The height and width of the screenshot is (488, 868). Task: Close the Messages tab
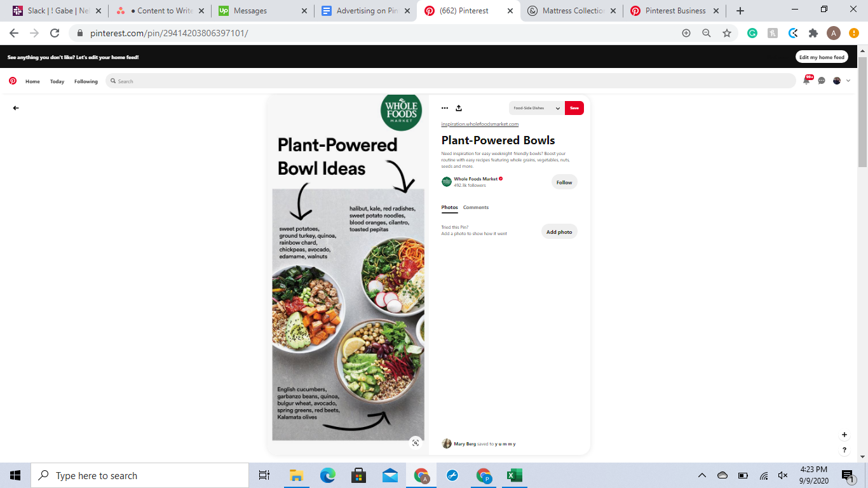point(304,11)
